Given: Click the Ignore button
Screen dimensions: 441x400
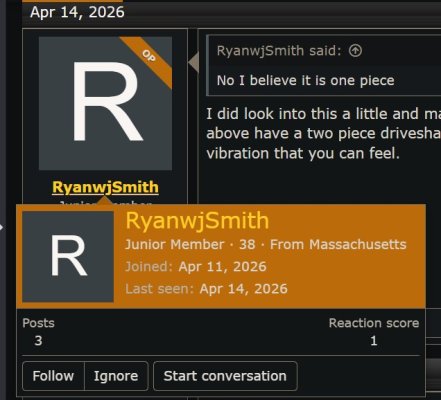Looking at the screenshot, I should click(116, 376).
